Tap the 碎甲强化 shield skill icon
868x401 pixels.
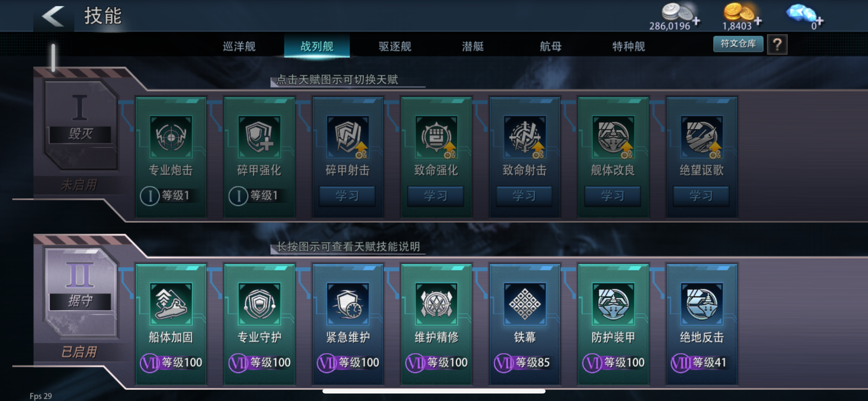tap(259, 137)
